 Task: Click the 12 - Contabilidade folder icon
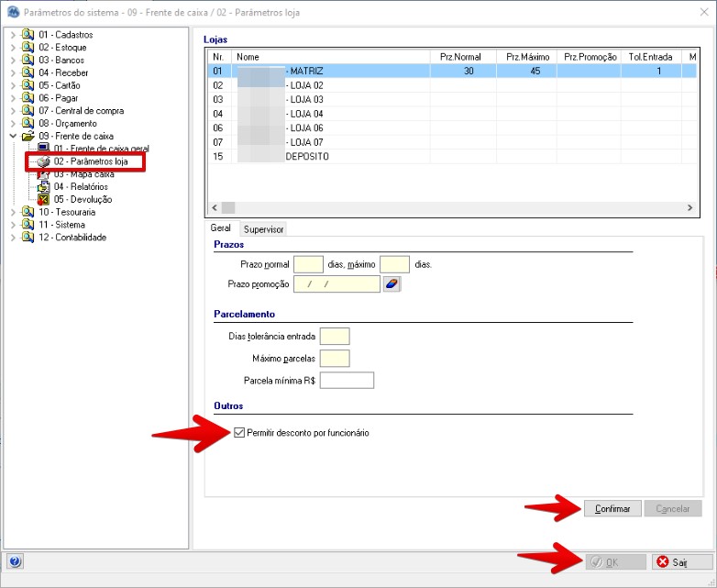click(x=28, y=237)
